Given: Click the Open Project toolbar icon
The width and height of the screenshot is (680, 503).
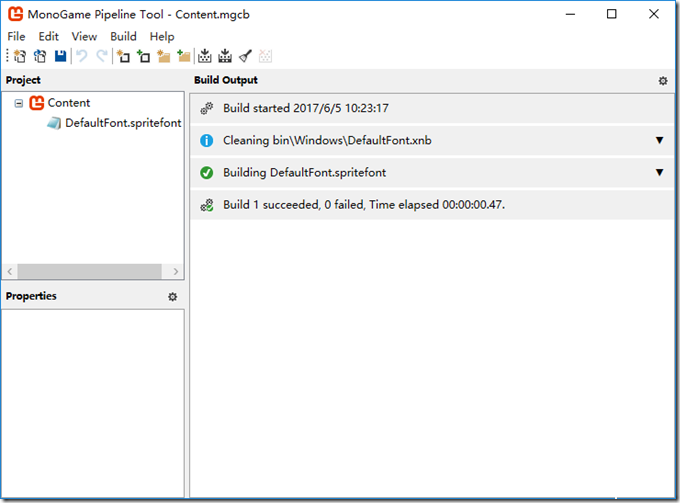Looking at the screenshot, I should point(40,57).
